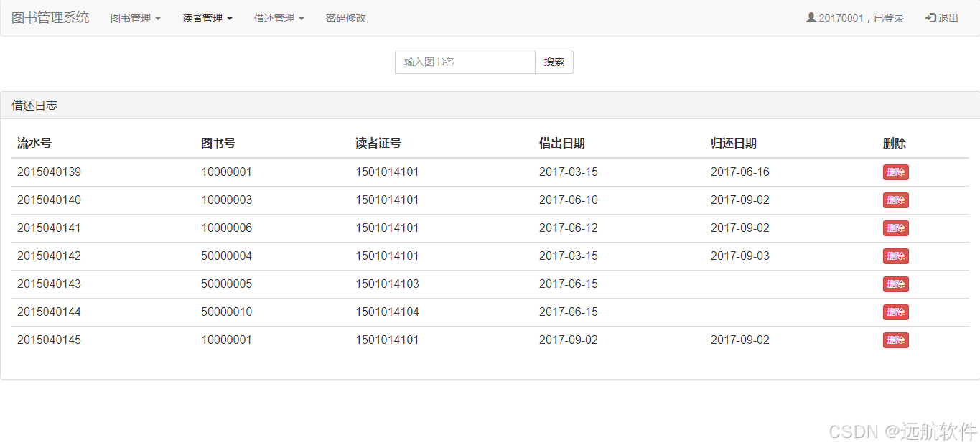Click the 密码修改 menu item

[345, 18]
